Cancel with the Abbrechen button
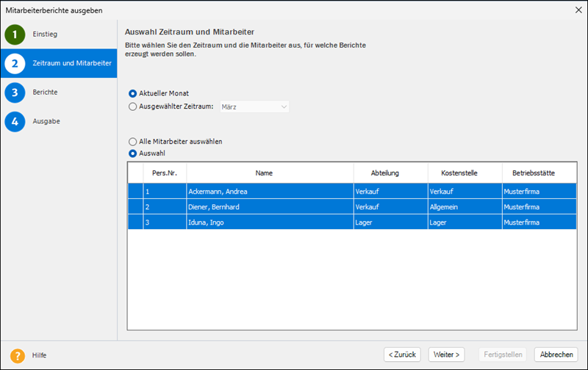 (x=556, y=355)
